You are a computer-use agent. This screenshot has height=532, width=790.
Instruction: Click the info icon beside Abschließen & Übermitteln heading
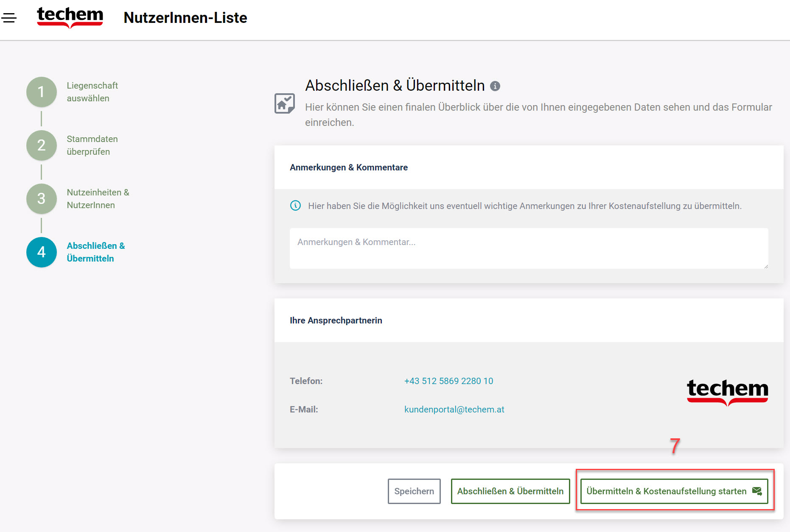[x=495, y=86]
